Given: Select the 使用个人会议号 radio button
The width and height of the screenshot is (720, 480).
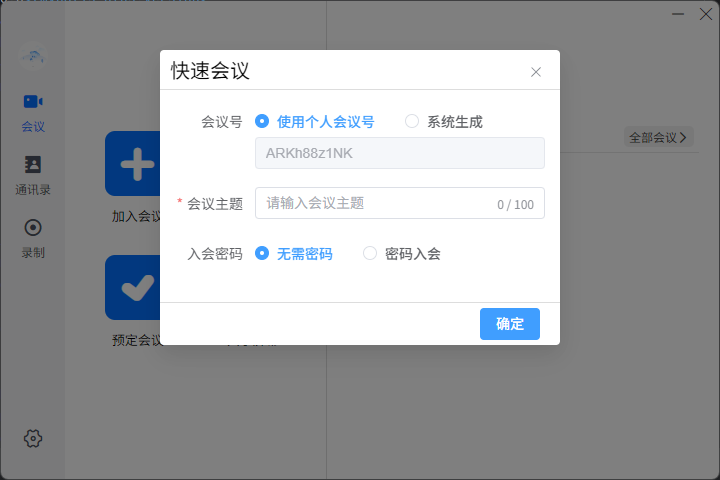Looking at the screenshot, I should (x=262, y=121).
